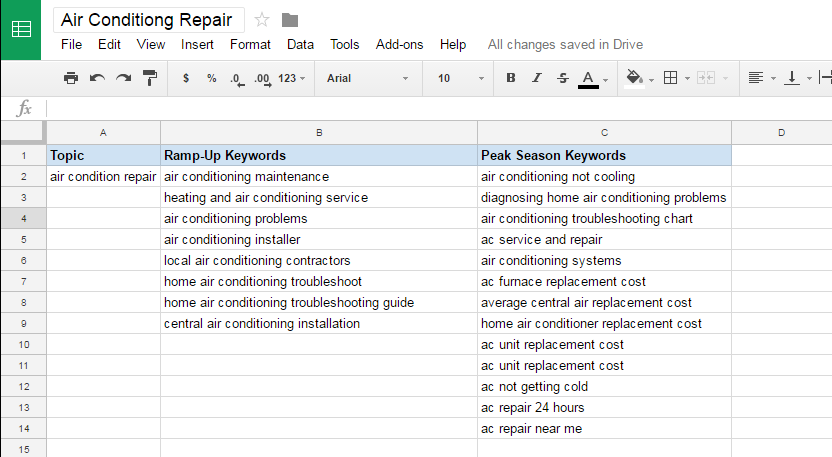Select cell 'air conditioning installer'
This screenshot has width=832, height=457.
(319, 239)
